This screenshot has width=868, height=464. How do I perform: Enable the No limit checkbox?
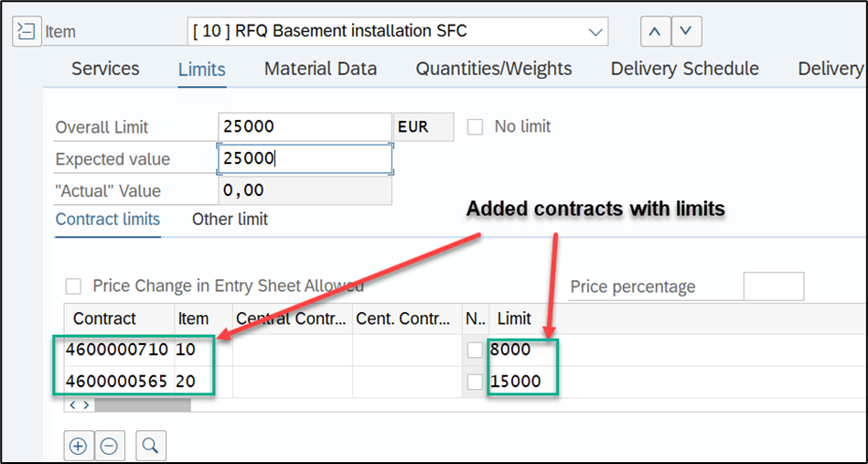coord(475,127)
